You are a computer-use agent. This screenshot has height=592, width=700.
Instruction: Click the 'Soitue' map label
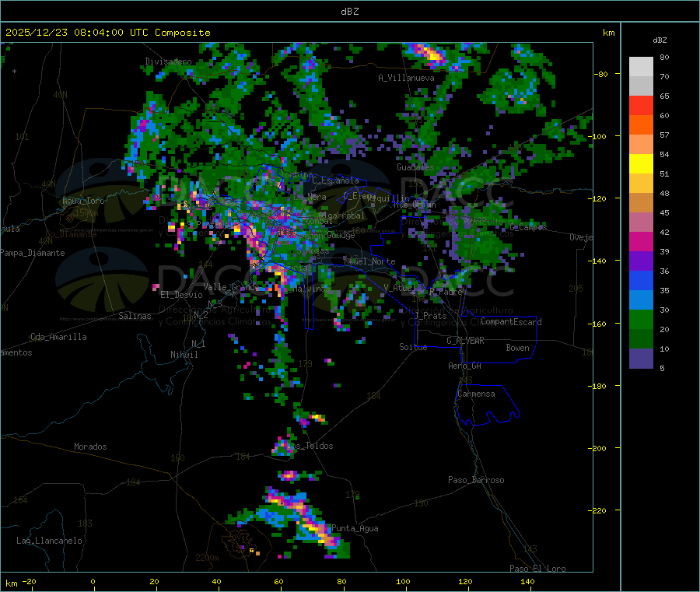coord(413,347)
